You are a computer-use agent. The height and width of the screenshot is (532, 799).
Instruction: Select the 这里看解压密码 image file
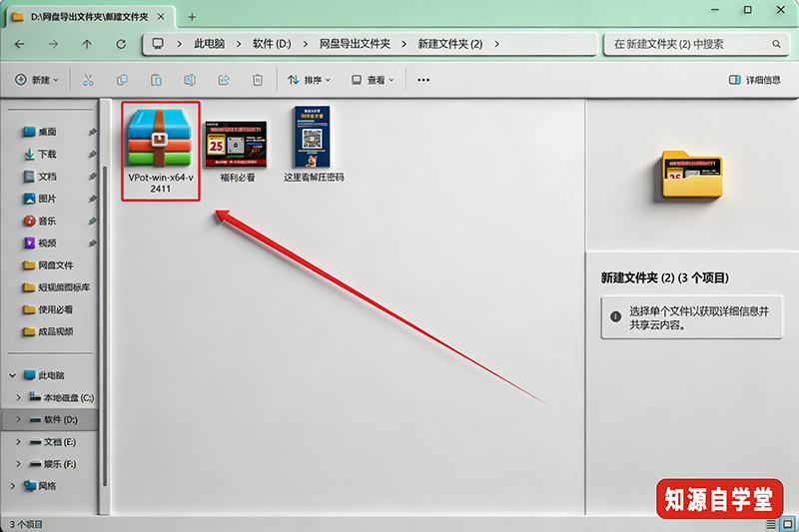click(x=314, y=145)
